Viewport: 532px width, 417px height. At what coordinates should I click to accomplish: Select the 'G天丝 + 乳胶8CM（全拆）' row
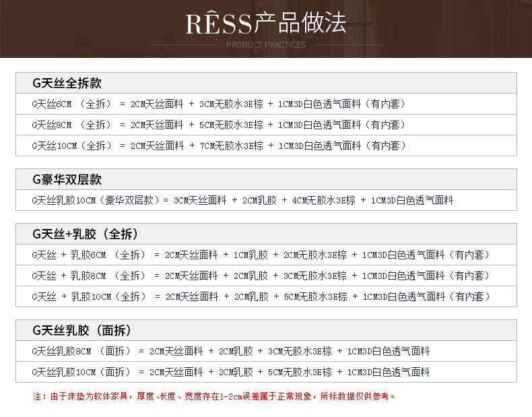coord(266,276)
